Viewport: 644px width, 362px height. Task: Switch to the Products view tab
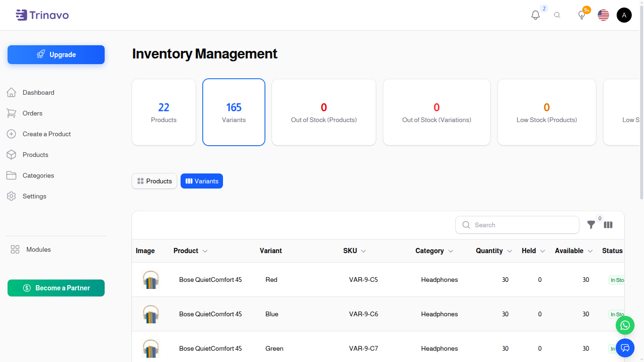pyautogui.click(x=155, y=181)
